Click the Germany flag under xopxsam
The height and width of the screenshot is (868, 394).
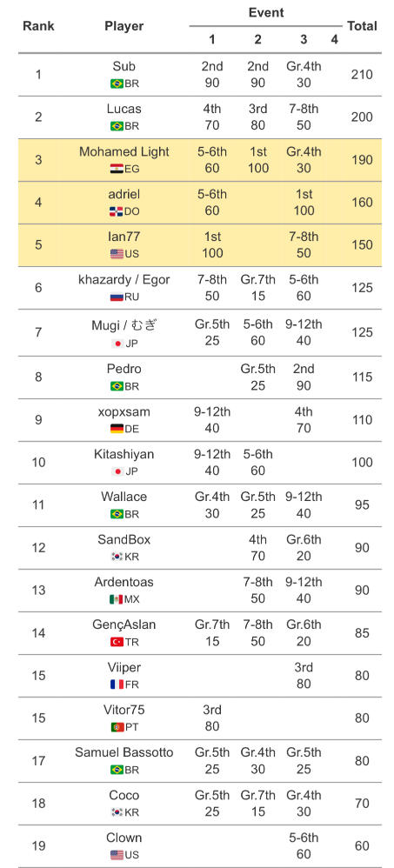pos(117,429)
